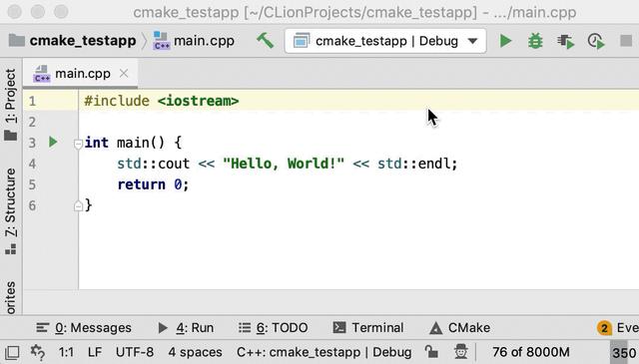
Task: Click the "Hello, World!" string literal
Action: pyautogui.click(x=284, y=164)
